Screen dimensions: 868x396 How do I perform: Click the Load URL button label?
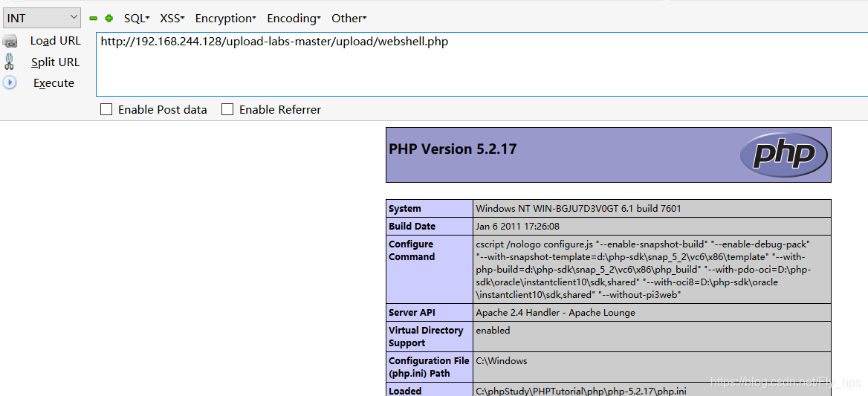(55, 40)
